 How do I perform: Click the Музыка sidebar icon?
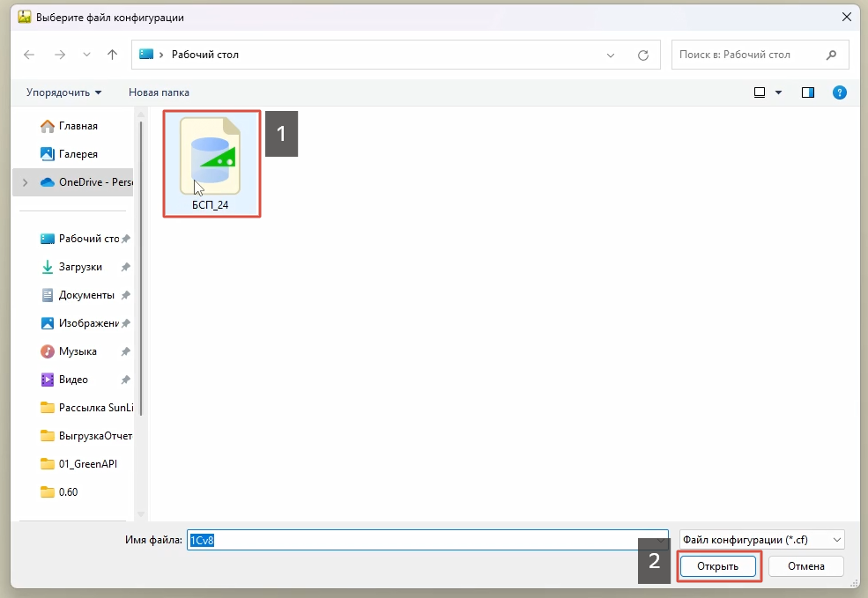[48, 351]
